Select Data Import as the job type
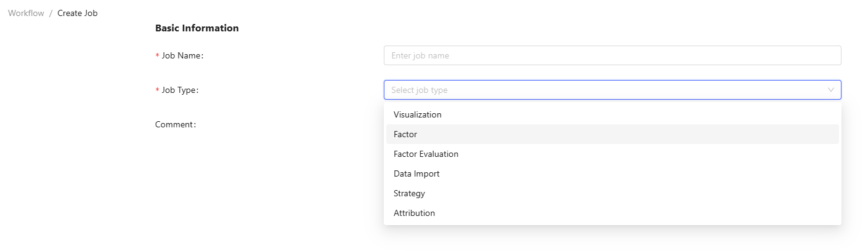 (416, 173)
